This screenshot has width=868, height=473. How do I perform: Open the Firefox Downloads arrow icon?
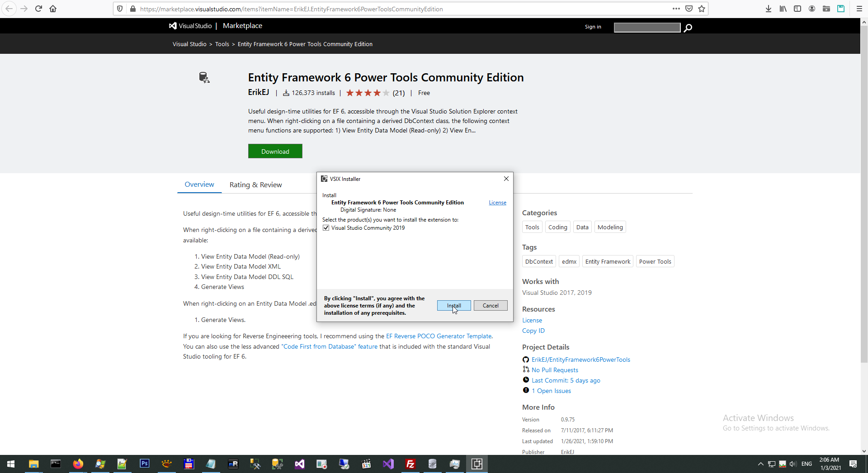[768, 9]
